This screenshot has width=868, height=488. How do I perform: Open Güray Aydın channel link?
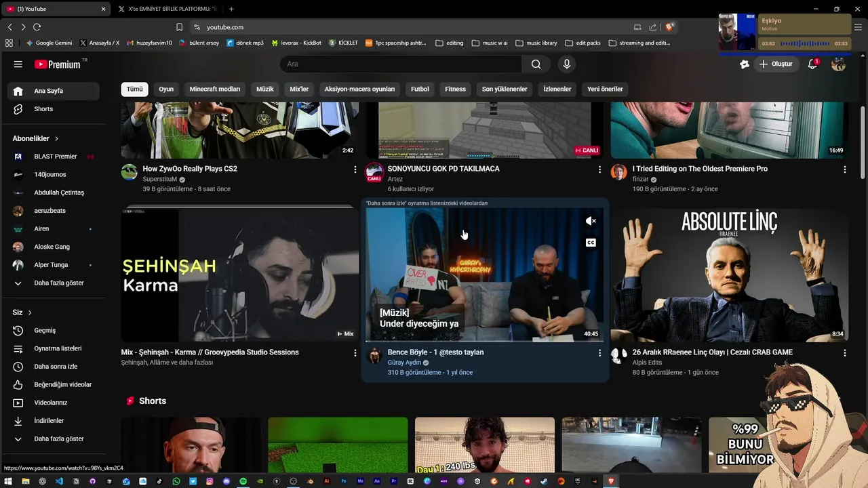(404, 363)
